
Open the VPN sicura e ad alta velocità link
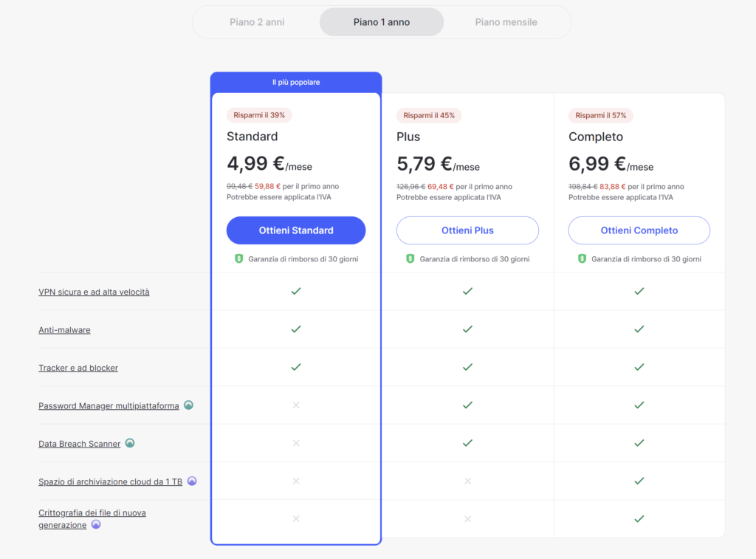pos(94,292)
